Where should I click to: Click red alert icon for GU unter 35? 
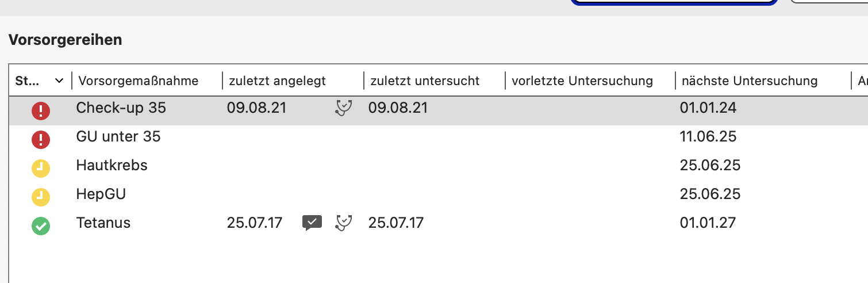point(41,139)
